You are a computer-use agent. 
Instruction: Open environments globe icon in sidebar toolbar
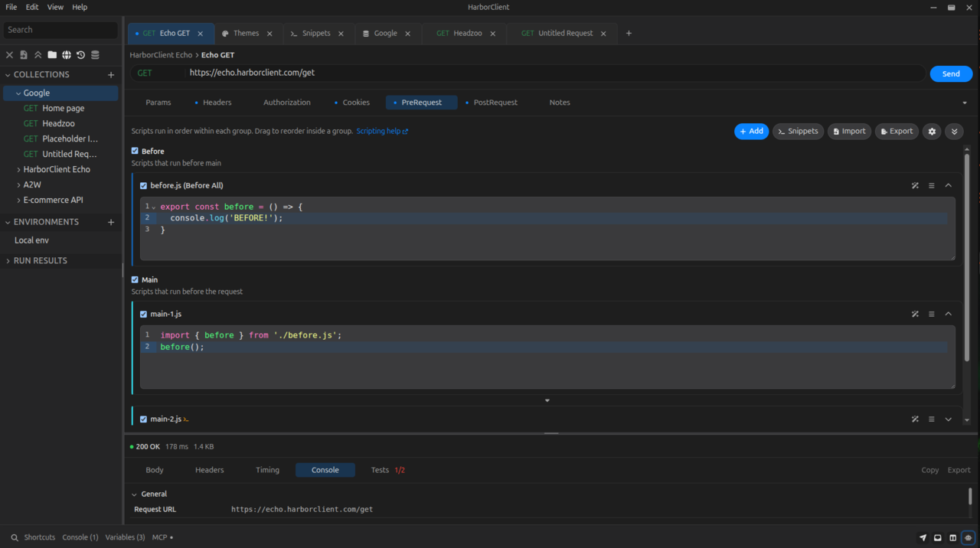point(67,55)
